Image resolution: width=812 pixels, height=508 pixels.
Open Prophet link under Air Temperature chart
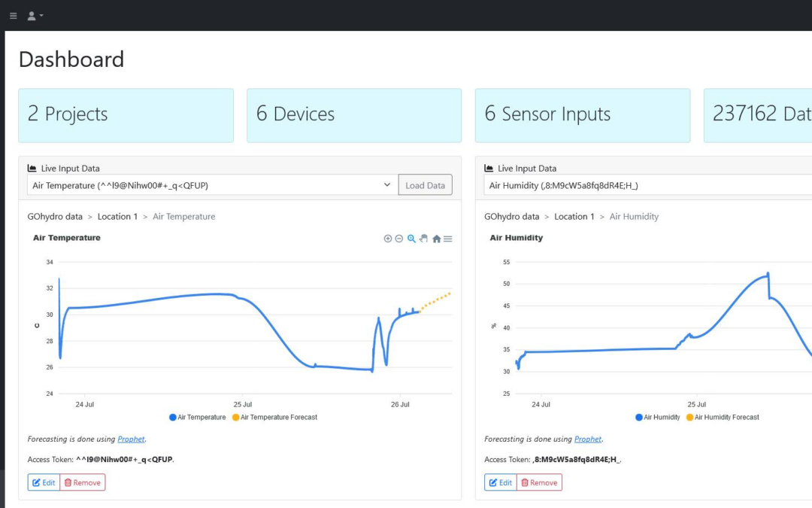(x=131, y=439)
